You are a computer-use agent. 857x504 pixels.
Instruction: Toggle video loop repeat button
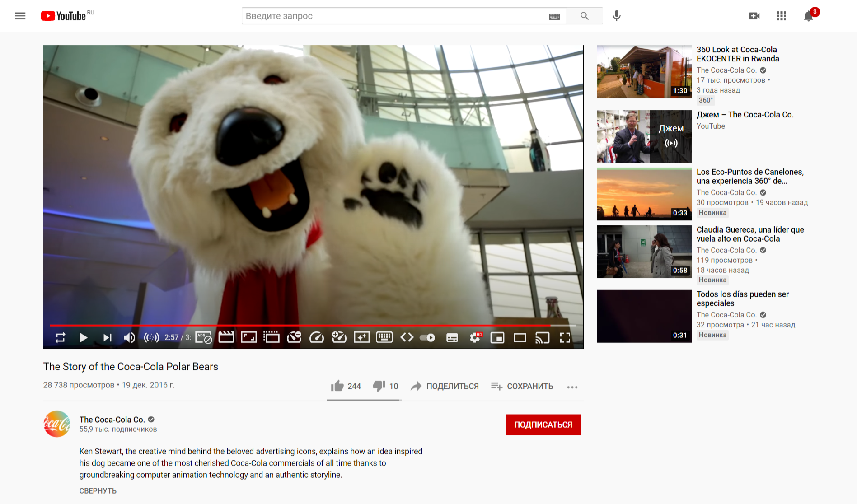click(61, 337)
